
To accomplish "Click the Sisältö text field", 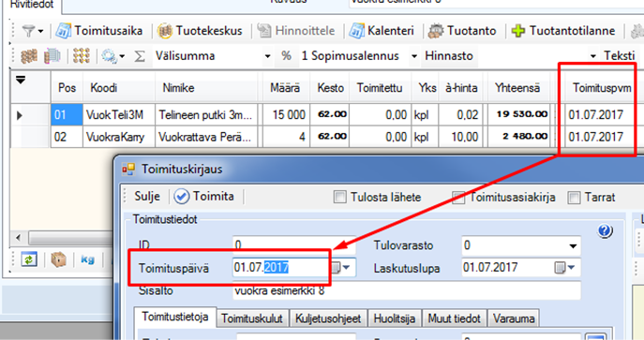I will 407,290.
